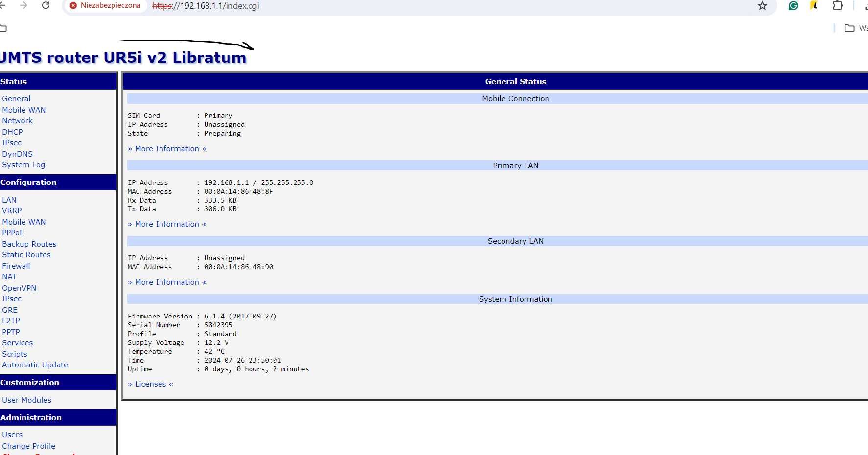Open NAT configuration
Screen dimensions: 868x455
(9, 277)
